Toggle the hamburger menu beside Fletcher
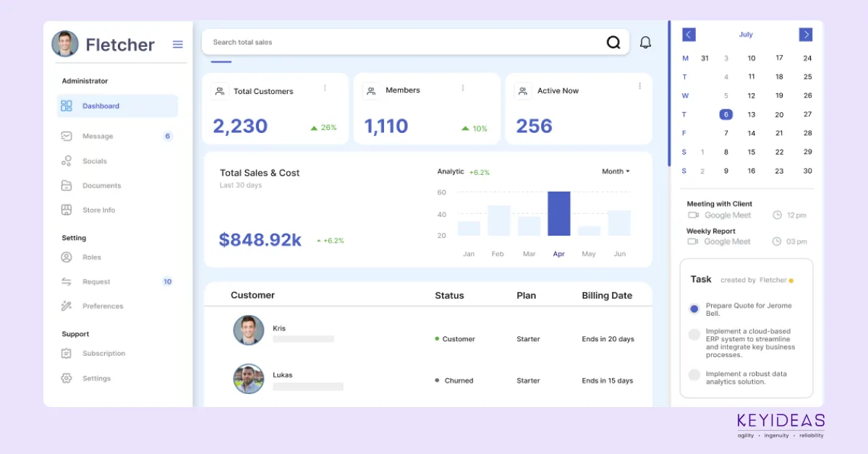Screen dimensions: 868x454 coord(177,45)
